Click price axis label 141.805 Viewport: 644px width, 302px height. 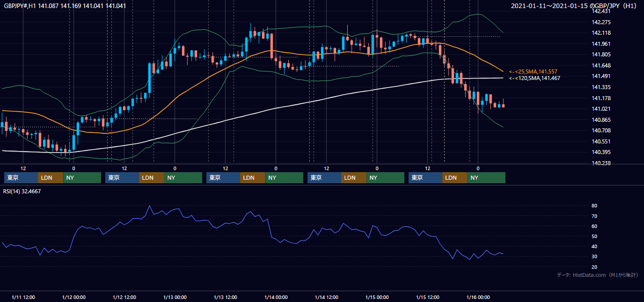[602, 54]
